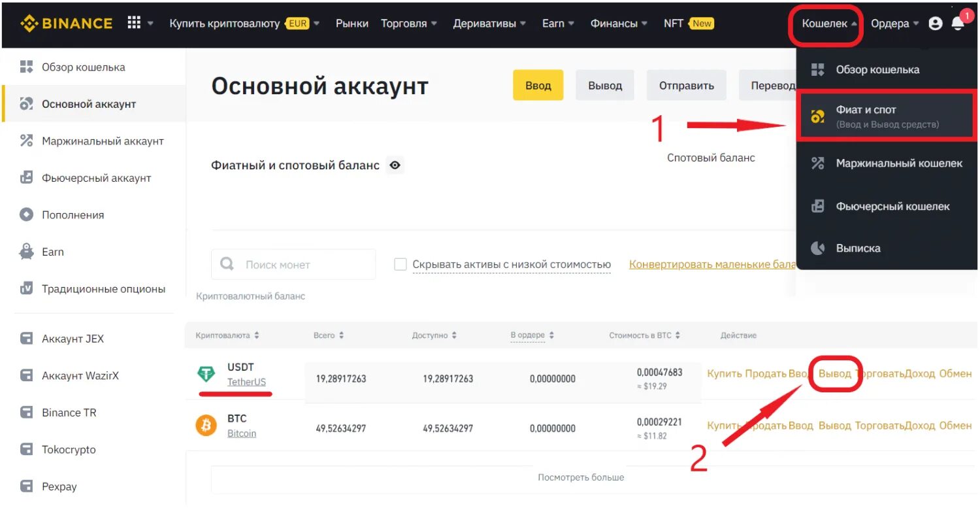The image size is (980, 510).
Task: Click the Binance TR wallet icon
Action: tap(26, 413)
